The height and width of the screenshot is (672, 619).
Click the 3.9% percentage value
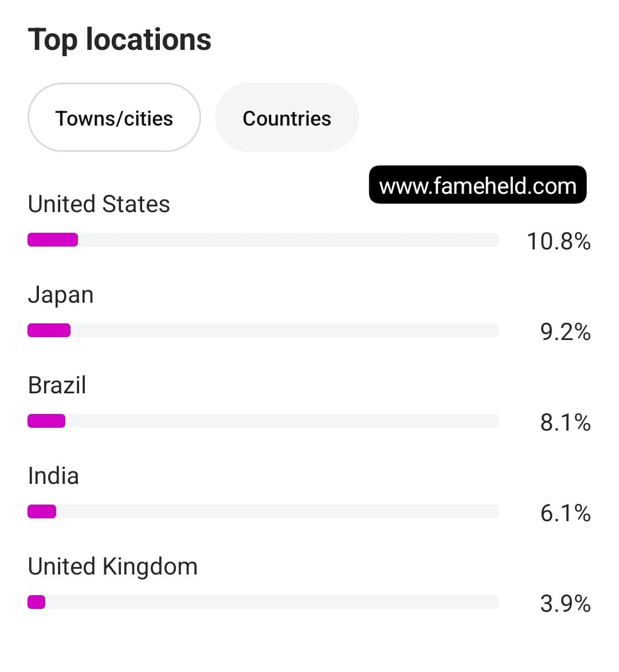(x=566, y=603)
